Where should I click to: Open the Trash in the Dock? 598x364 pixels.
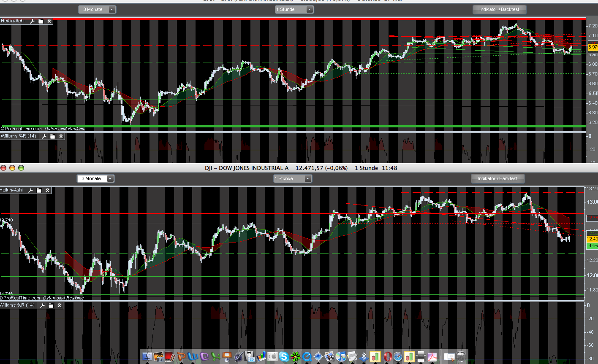click(x=461, y=356)
